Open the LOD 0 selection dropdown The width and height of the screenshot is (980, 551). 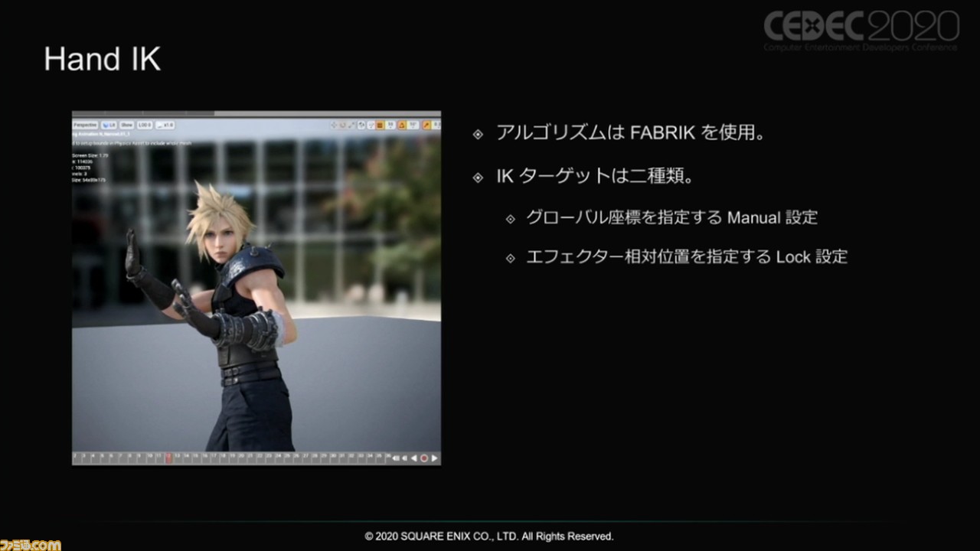(145, 125)
